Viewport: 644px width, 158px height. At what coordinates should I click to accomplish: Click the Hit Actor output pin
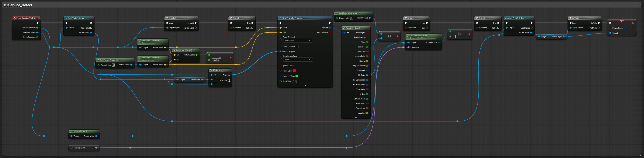point(367,75)
